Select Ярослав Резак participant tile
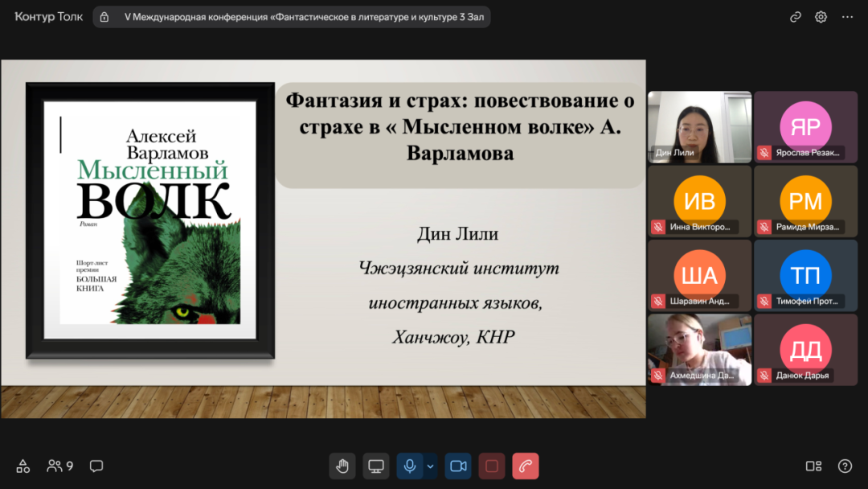Image resolution: width=868 pixels, height=489 pixels. [x=805, y=127]
